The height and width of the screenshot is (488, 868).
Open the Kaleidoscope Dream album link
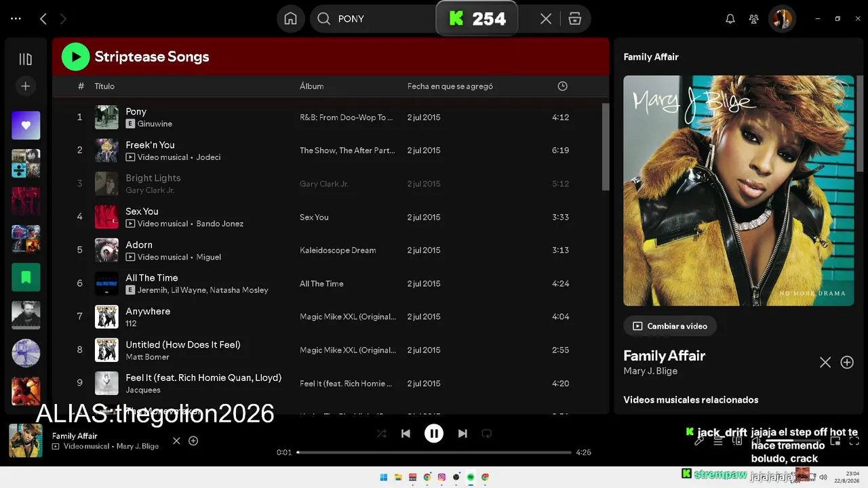pos(338,250)
